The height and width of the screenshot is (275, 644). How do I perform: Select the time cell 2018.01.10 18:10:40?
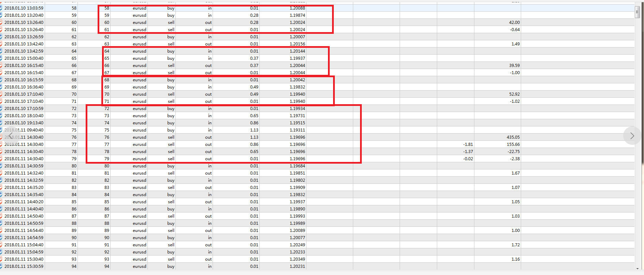[24, 115]
